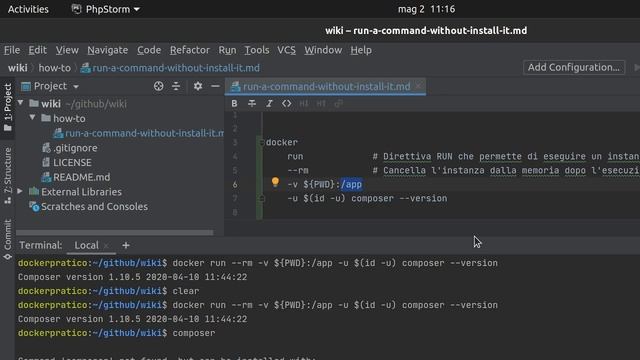Open the File menu

[12, 50]
